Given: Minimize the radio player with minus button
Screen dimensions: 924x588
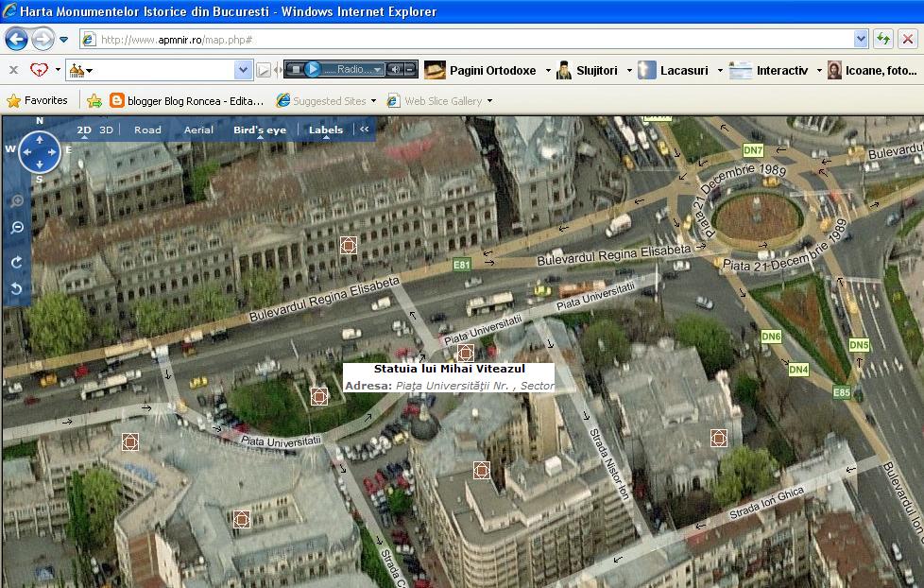Looking at the screenshot, I should (410, 70).
